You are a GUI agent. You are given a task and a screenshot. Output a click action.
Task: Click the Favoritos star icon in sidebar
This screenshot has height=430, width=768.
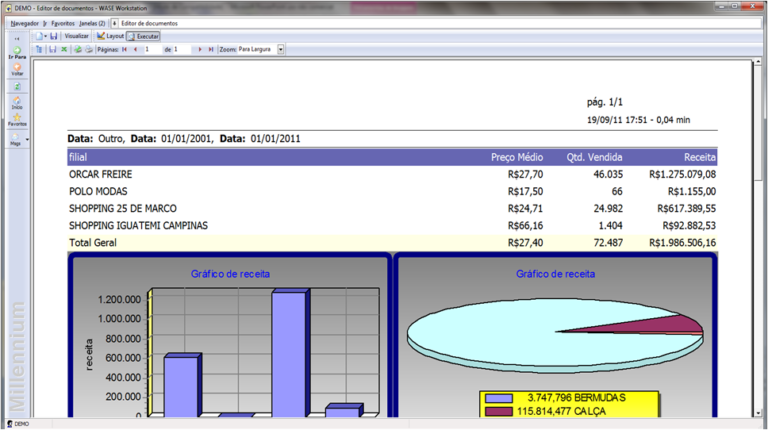17,119
